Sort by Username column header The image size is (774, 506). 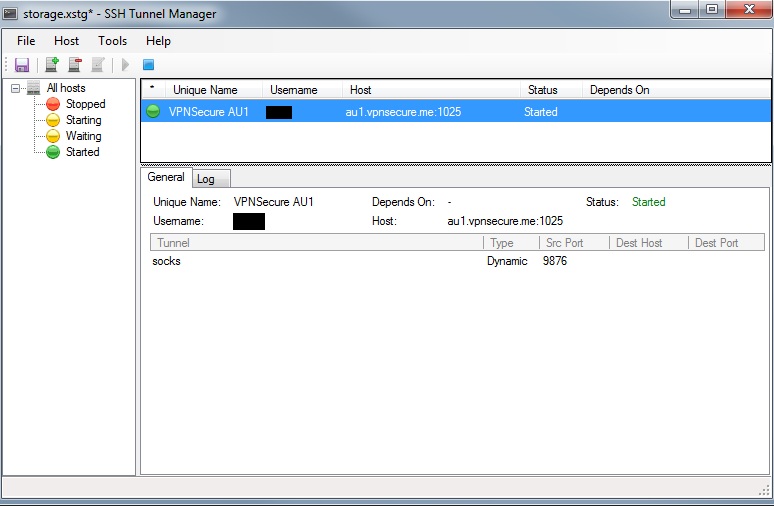click(302, 90)
